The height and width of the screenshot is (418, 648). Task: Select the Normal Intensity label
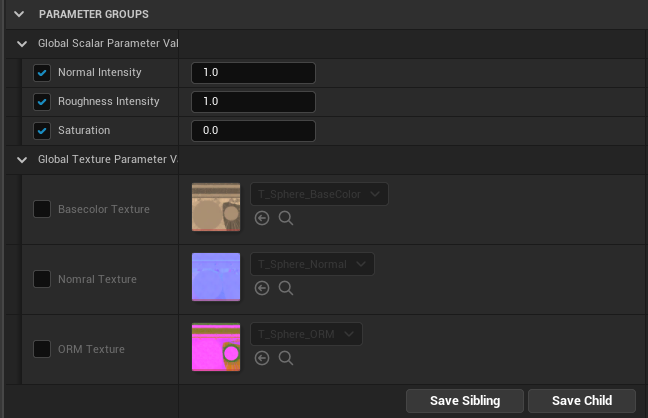pos(100,73)
